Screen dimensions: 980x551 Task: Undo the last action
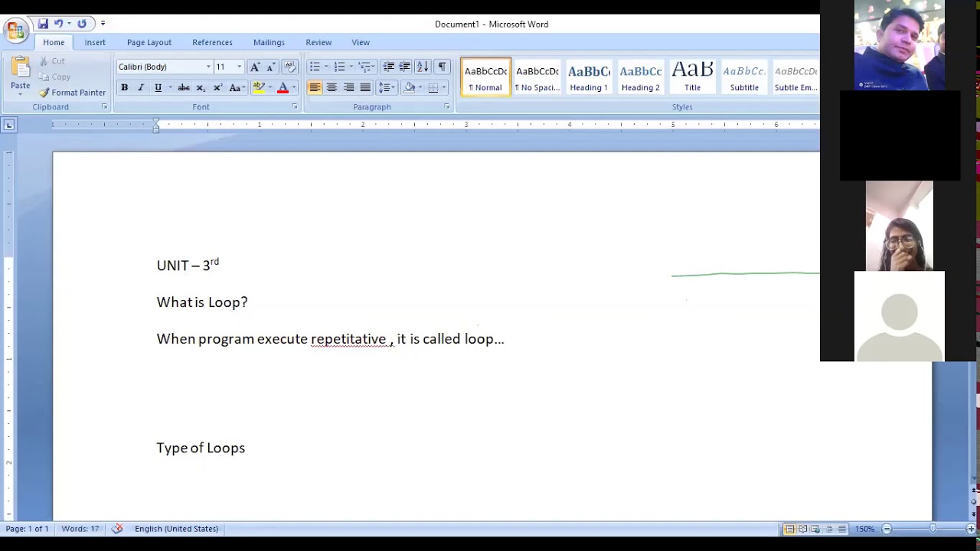point(58,24)
